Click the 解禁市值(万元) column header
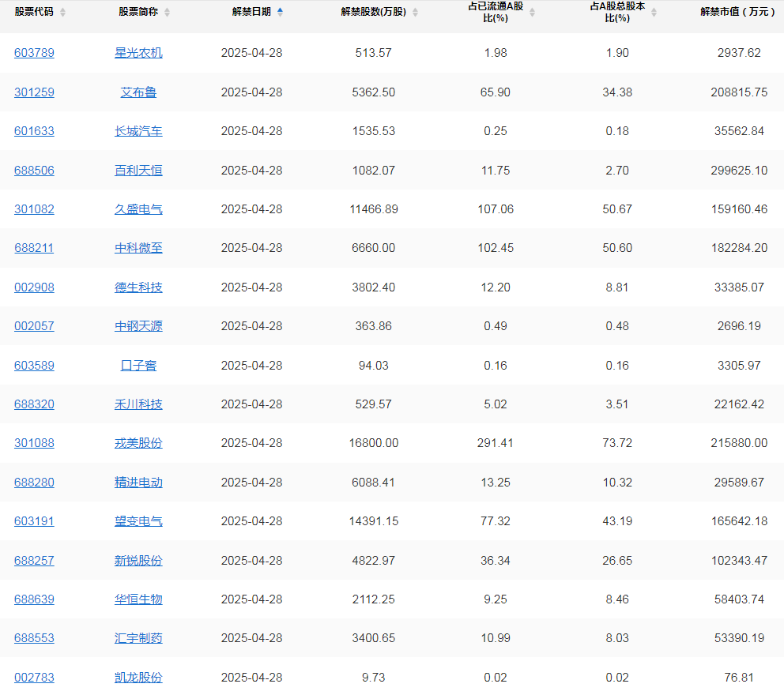Screen dimensions: 784x695 (738, 12)
